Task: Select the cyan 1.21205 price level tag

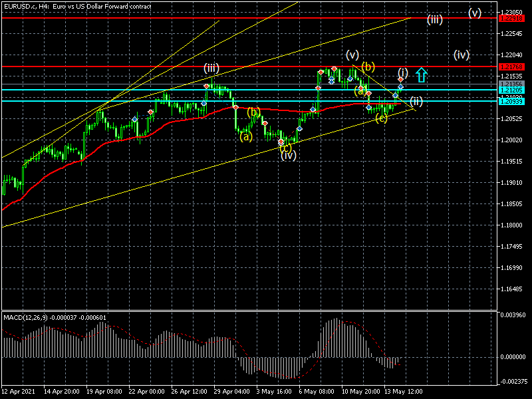Action: click(x=512, y=90)
